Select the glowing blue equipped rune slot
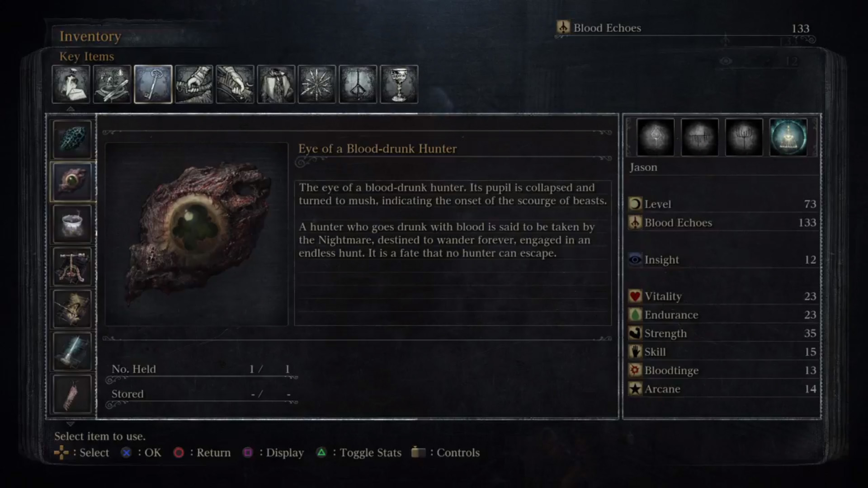Image resolution: width=868 pixels, height=488 pixels. pyautogui.click(x=788, y=137)
